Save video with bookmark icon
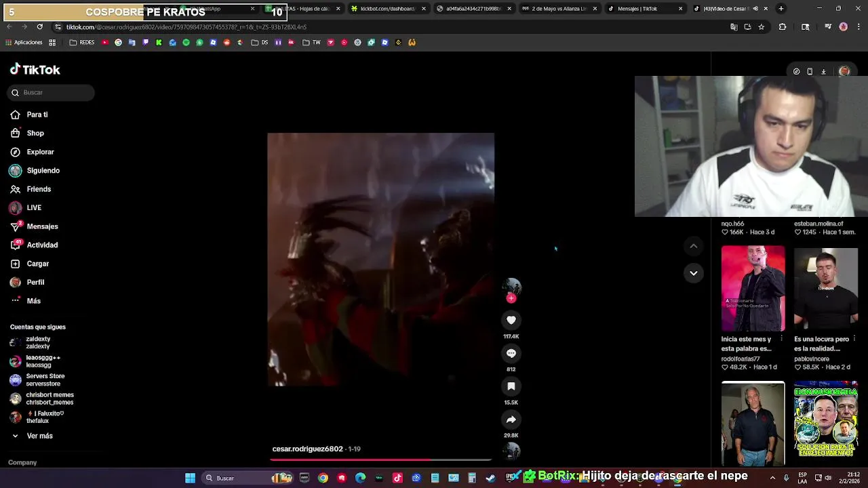 511,386
